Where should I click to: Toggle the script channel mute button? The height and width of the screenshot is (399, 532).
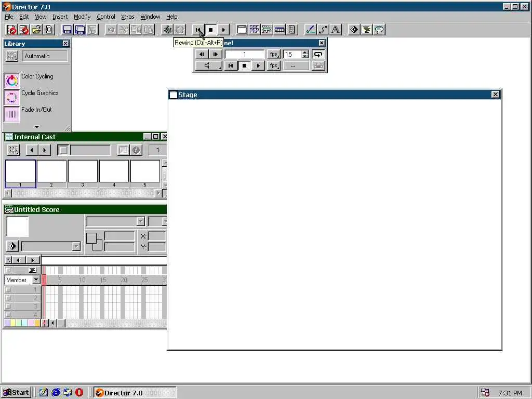tap(8, 270)
